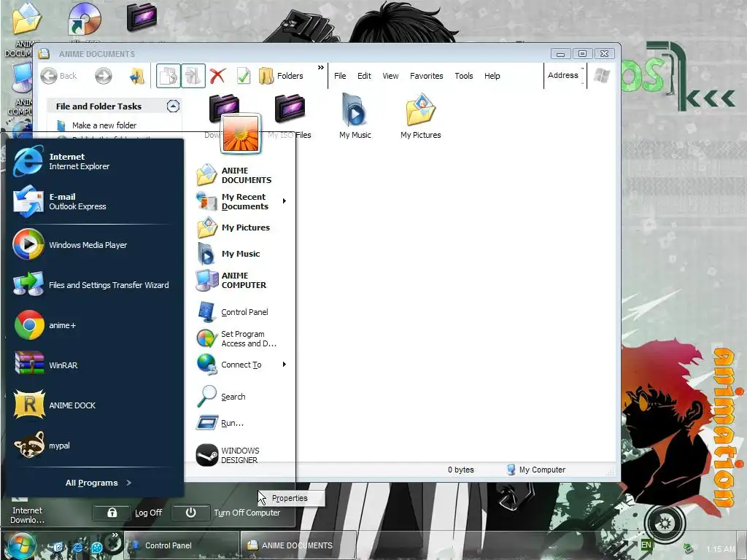
Task: Launch Outlook Express E-mail entry
Action: click(x=93, y=201)
